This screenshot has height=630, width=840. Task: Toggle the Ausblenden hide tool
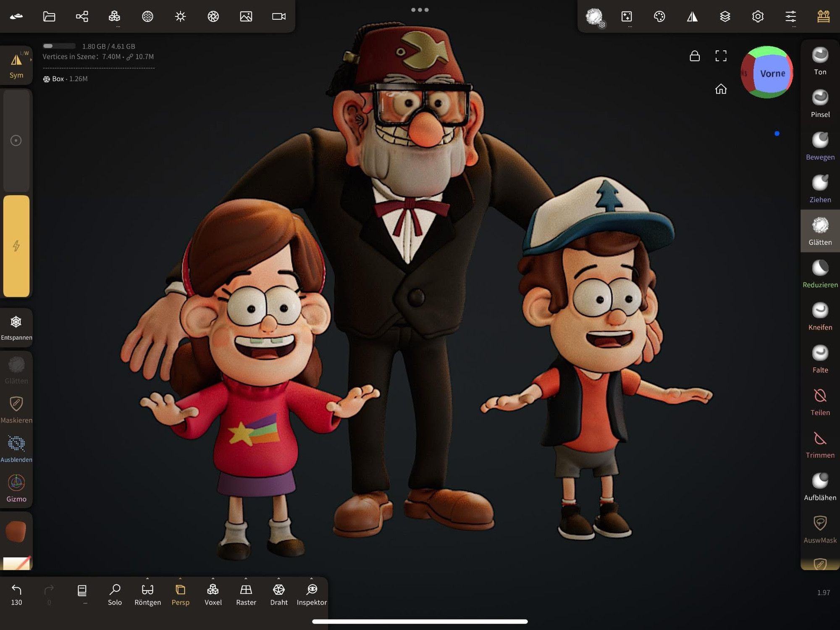point(16,449)
